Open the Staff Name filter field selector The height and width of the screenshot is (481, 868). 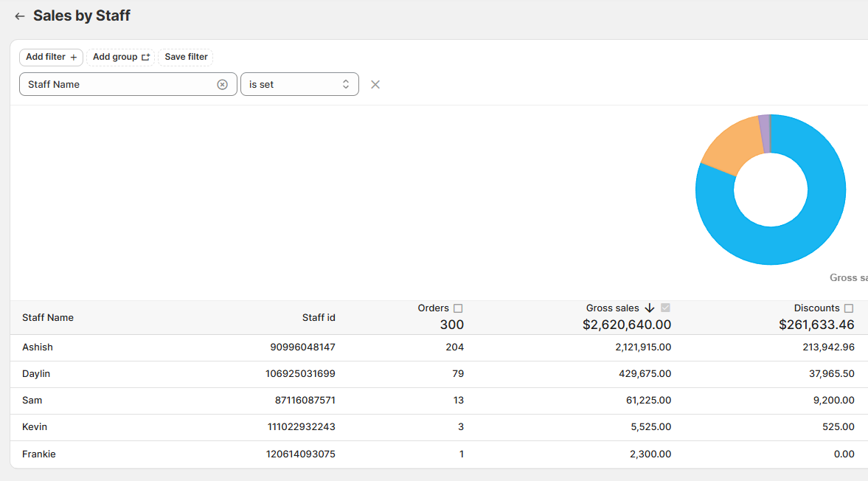118,85
